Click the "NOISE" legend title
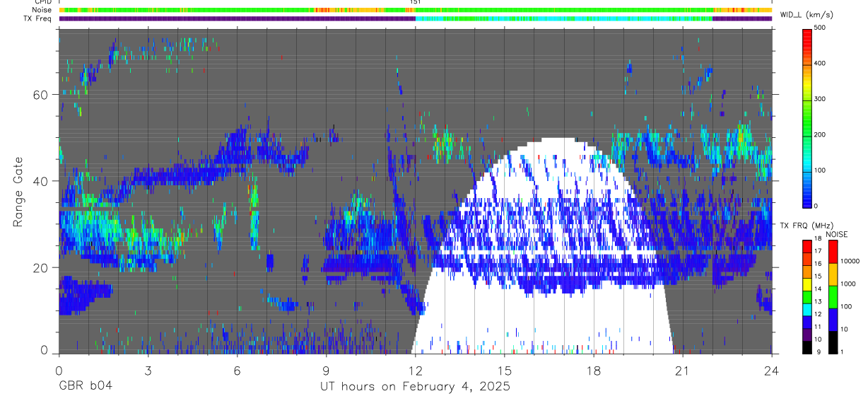This screenshot has width=868, height=401. click(x=837, y=234)
